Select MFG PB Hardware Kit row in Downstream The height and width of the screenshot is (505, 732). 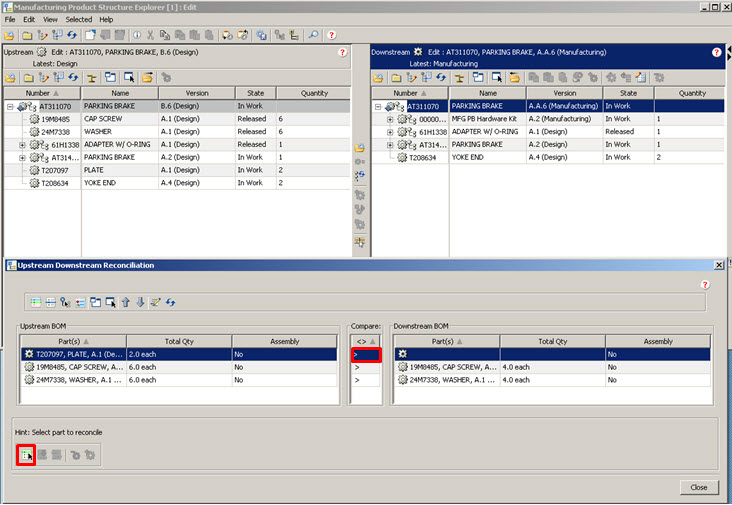coord(548,119)
